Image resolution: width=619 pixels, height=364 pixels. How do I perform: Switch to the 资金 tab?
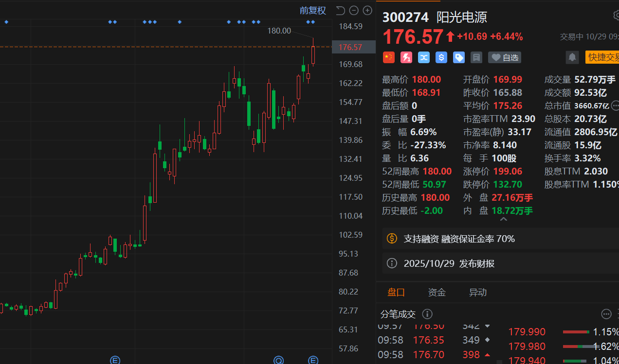pyautogui.click(x=437, y=292)
